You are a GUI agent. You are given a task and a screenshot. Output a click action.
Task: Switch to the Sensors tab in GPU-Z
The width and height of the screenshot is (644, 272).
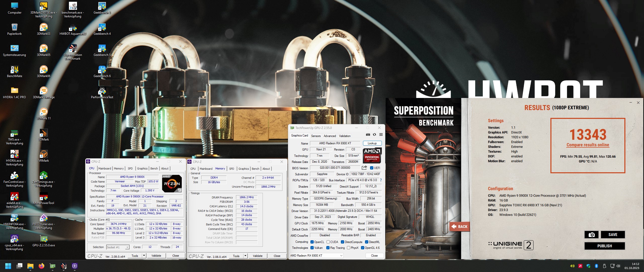(316, 136)
